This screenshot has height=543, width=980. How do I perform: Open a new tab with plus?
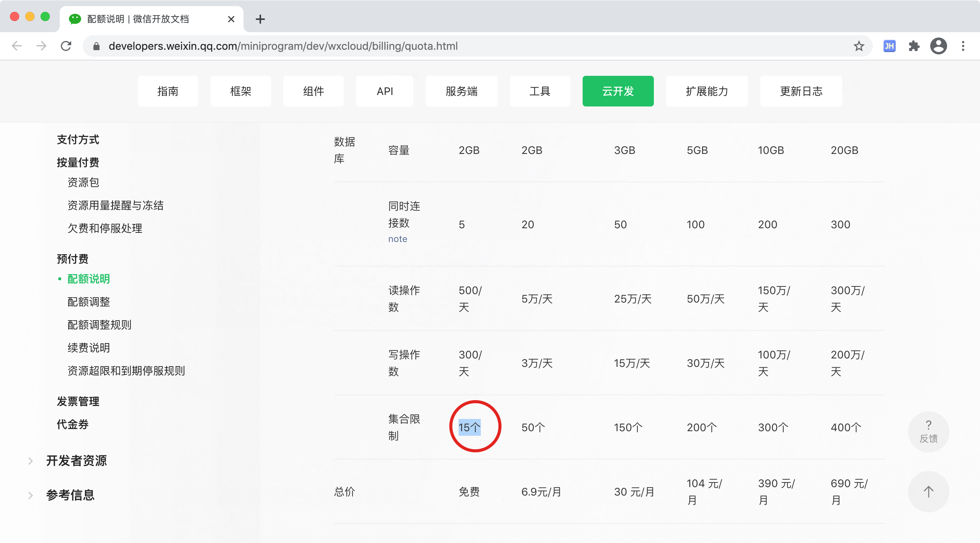coord(260,19)
